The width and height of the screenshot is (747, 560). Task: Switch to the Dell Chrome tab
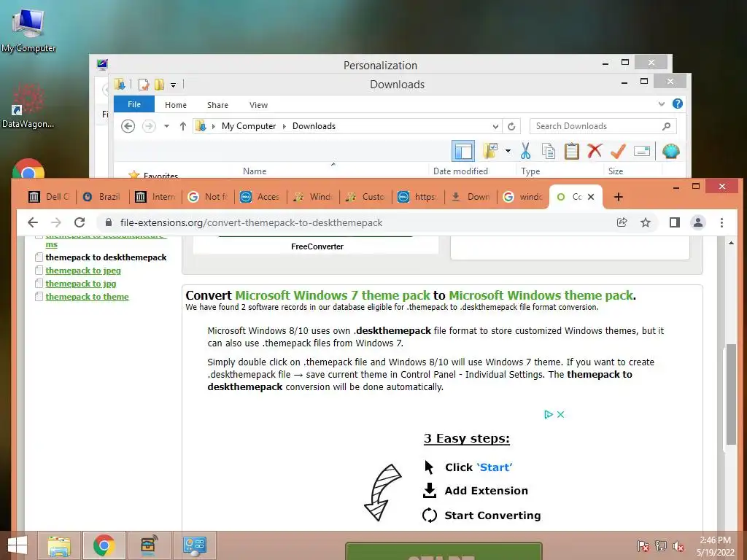pyautogui.click(x=50, y=197)
